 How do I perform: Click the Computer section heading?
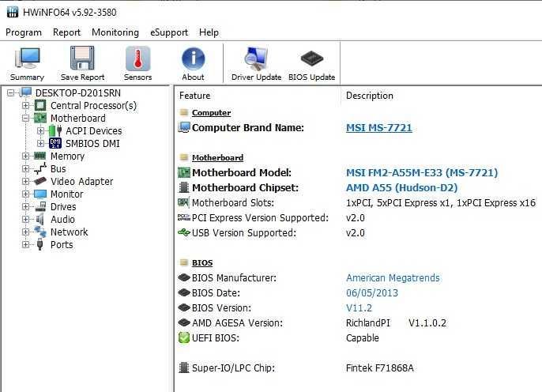[211, 113]
